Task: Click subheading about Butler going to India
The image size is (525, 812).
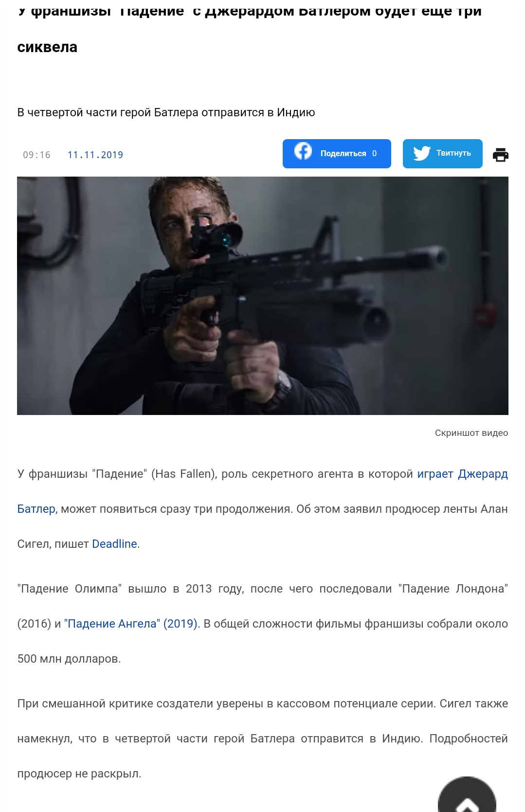Action: pyautogui.click(x=166, y=112)
